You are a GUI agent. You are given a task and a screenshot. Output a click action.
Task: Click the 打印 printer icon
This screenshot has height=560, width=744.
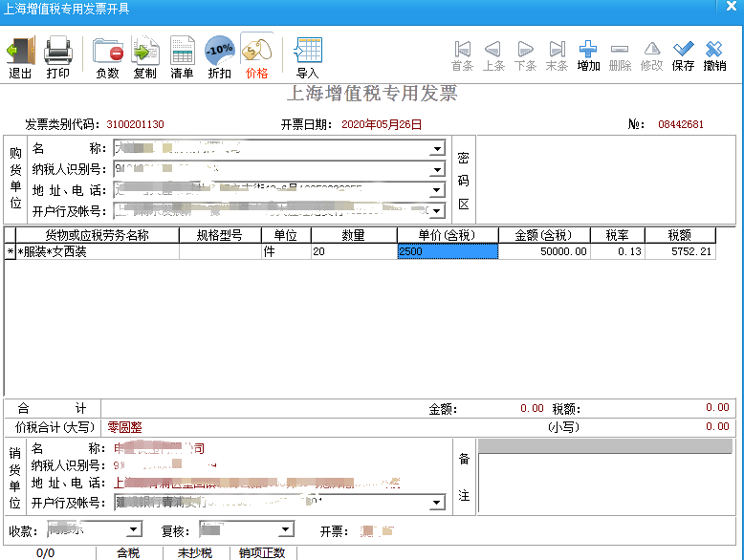58,57
